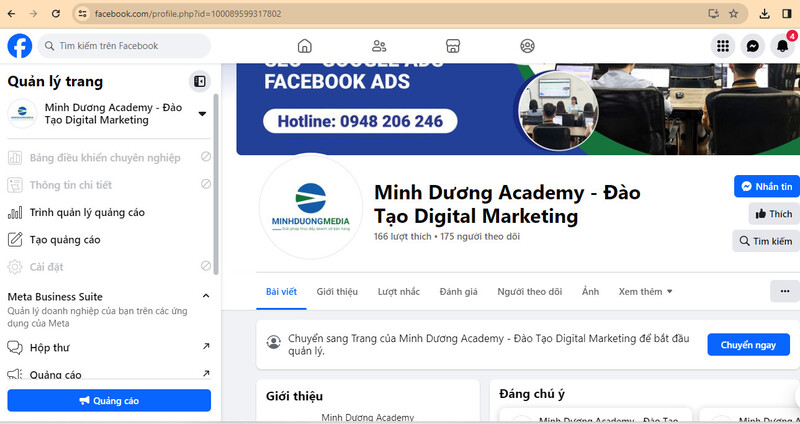Open the apps grid menu icon
This screenshot has width=800, height=424.
(x=723, y=46)
